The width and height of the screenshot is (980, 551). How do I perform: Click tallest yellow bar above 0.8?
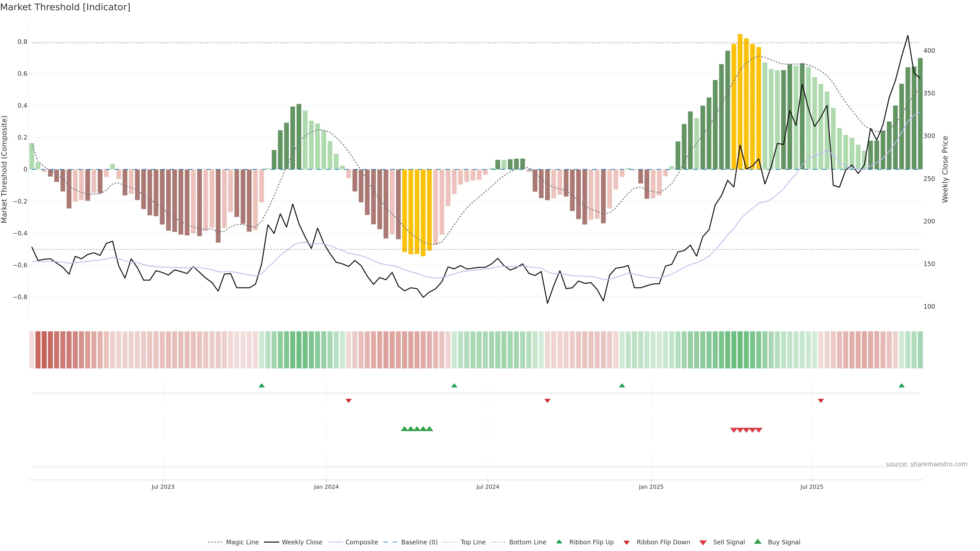click(x=740, y=102)
